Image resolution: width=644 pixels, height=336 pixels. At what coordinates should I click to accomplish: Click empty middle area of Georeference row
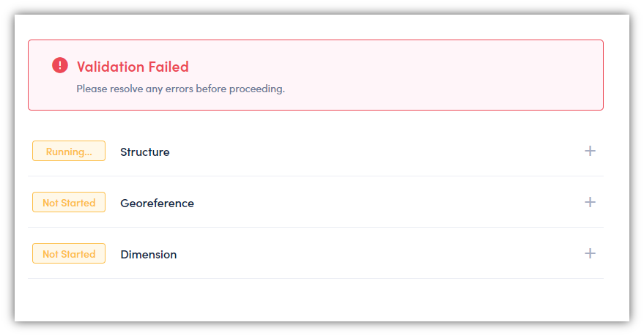[370, 202]
